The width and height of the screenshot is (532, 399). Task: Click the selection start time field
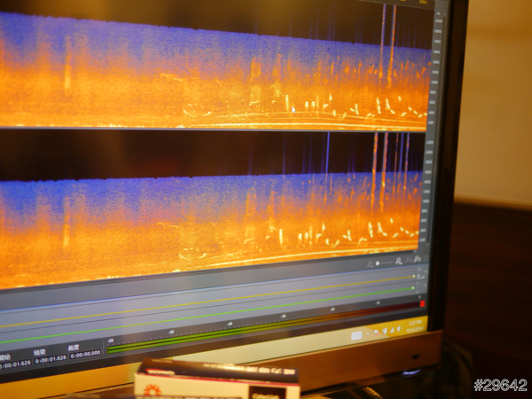(15, 364)
